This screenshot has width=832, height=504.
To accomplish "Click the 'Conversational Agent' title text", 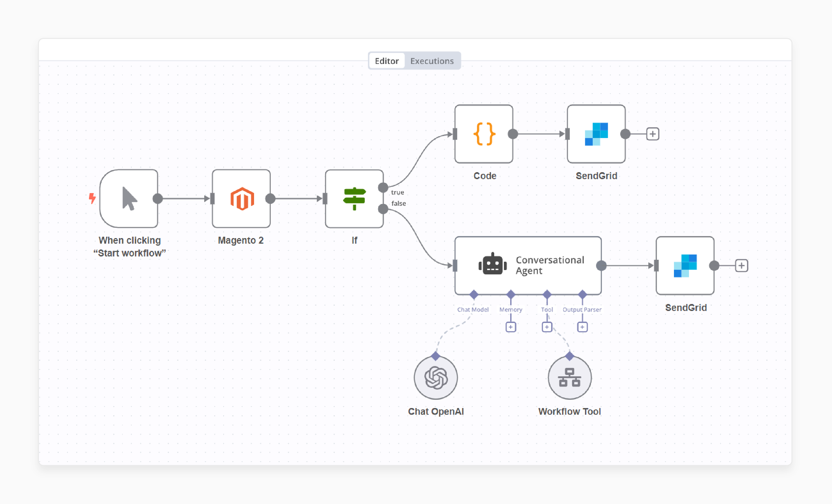I will 550,265.
